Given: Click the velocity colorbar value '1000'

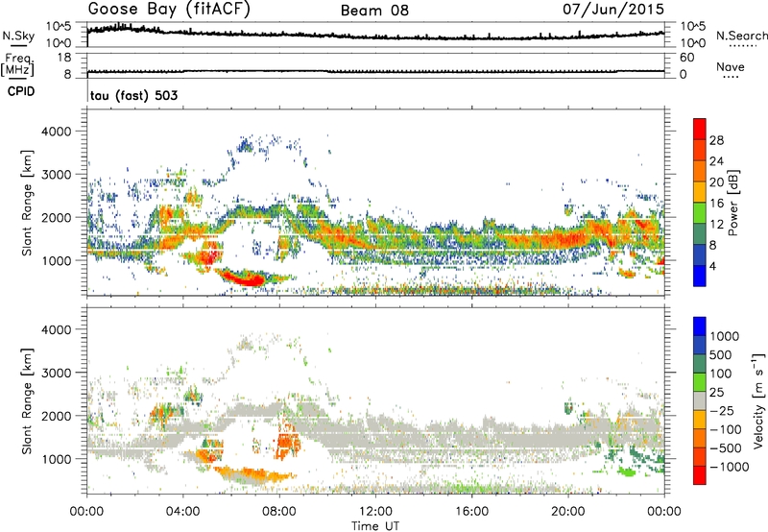Looking at the screenshot, I should click(725, 336).
